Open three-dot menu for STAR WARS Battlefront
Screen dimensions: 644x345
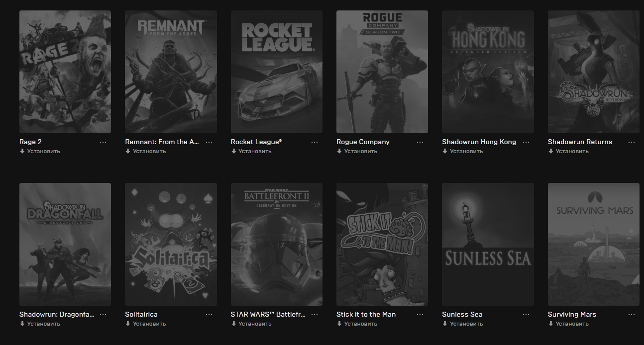pos(315,314)
